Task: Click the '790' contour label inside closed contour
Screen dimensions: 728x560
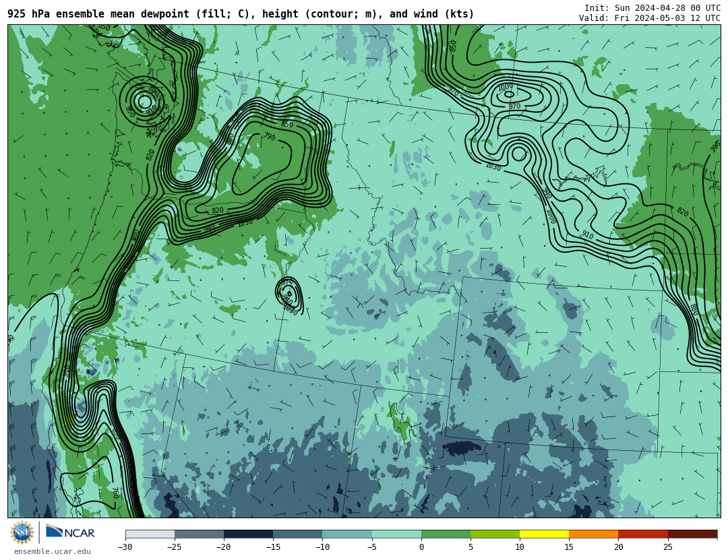Action: click(269, 137)
